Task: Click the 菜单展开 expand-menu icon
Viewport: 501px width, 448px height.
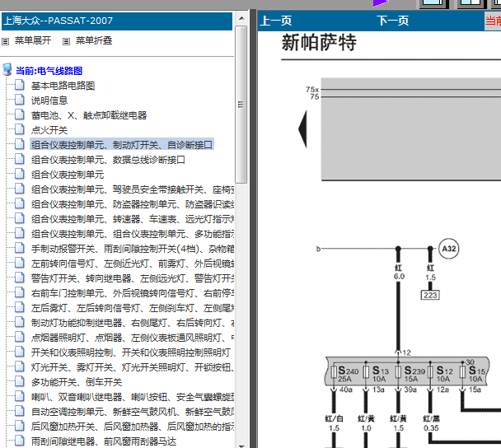Action: pyautogui.click(x=6, y=41)
